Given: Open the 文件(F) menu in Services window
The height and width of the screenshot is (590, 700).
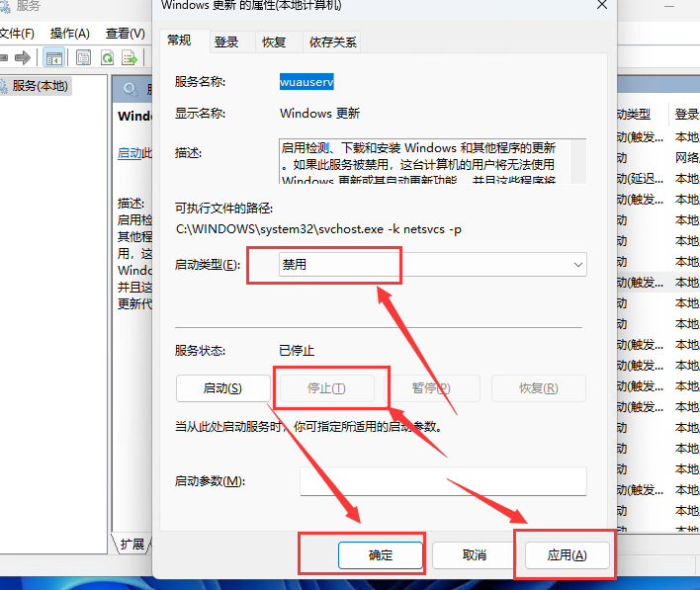Looking at the screenshot, I should click(x=17, y=34).
